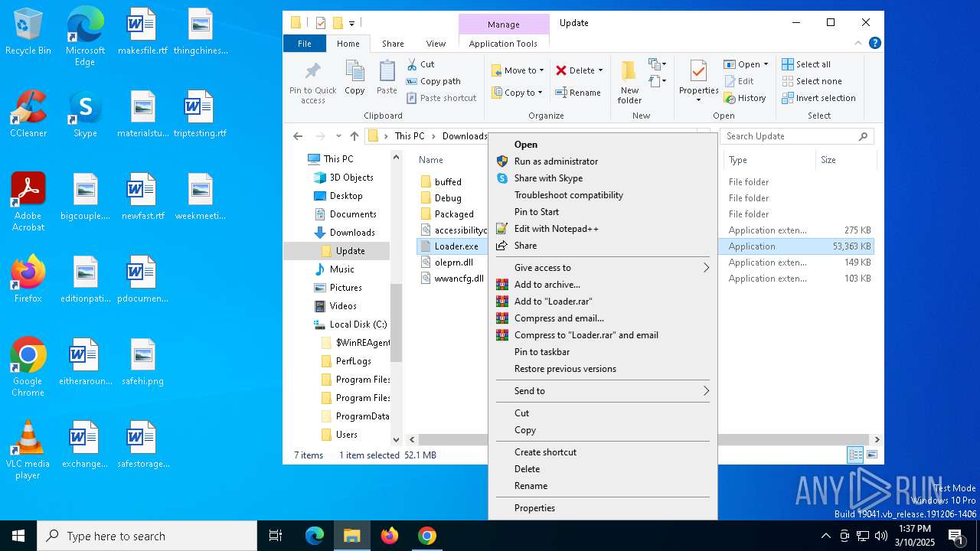This screenshot has width=980, height=551.
Task: Switch to the Share ribbon tab
Action: coord(393,44)
